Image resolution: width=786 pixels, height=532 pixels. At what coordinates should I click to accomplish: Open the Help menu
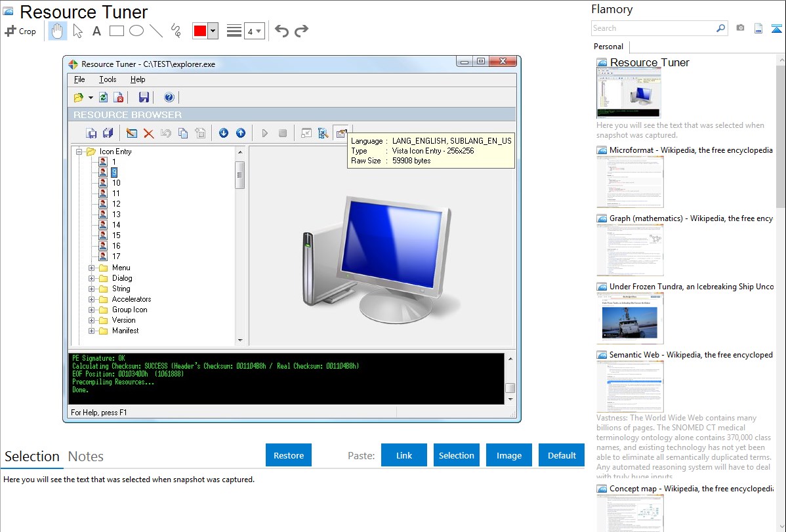click(138, 79)
